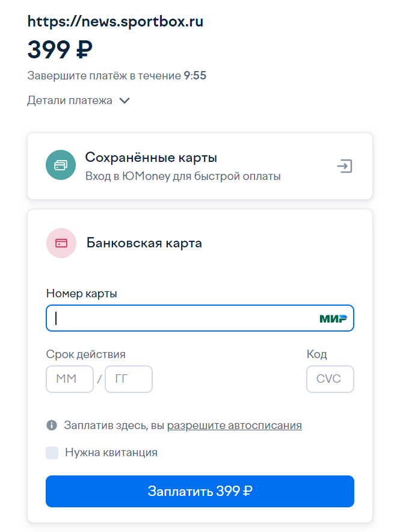This screenshot has height=532, width=400.
Task: Click the ГГ expiry year field
Action: (x=129, y=379)
